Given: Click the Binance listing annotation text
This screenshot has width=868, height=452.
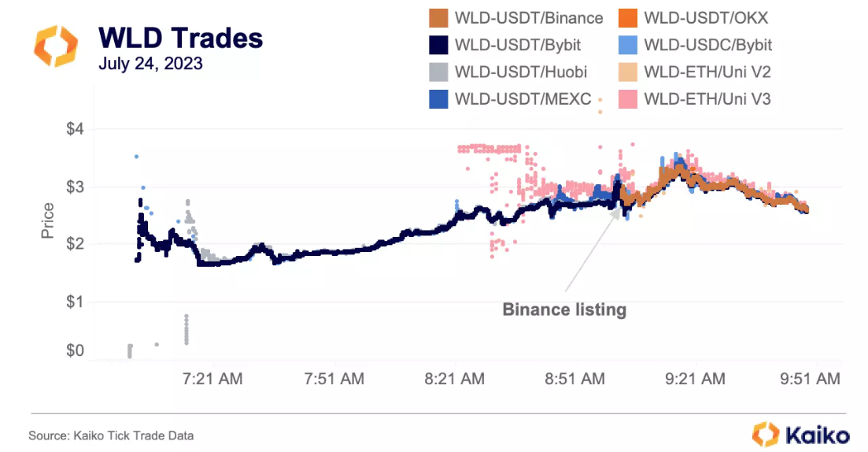Looking at the screenshot, I should point(564,309).
